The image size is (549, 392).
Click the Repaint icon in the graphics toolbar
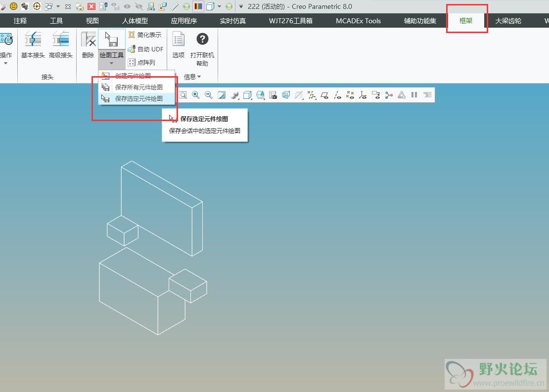point(222,95)
